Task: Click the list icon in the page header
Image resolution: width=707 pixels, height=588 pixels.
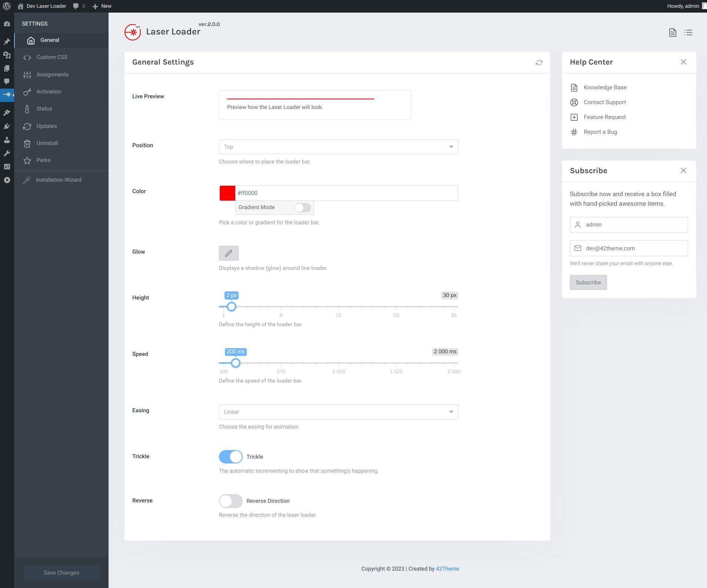Action: pyautogui.click(x=688, y=33)
